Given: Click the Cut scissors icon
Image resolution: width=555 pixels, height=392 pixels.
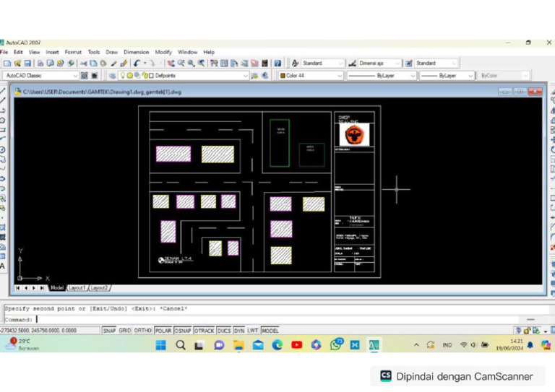Looking at the screenshot, I should (83, 64).
